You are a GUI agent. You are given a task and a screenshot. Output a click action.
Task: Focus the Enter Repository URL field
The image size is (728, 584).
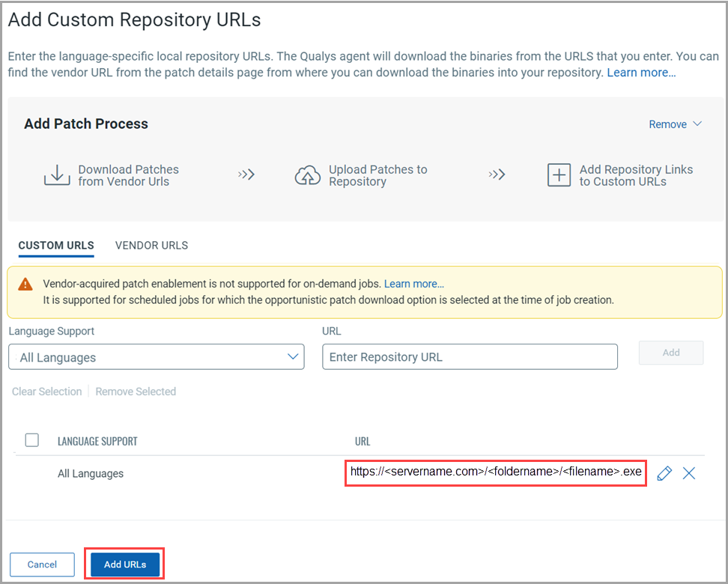tap(470, 357)
